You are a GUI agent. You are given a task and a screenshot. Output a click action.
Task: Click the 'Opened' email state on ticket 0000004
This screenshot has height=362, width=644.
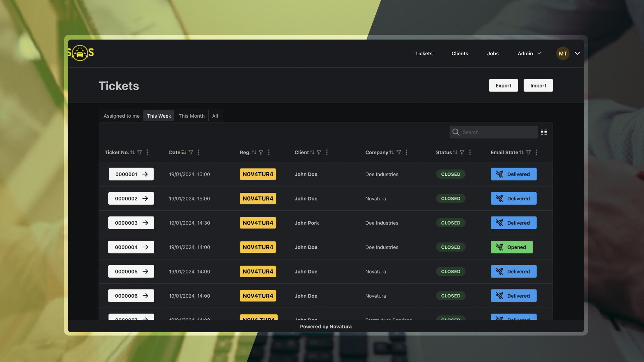512,247
